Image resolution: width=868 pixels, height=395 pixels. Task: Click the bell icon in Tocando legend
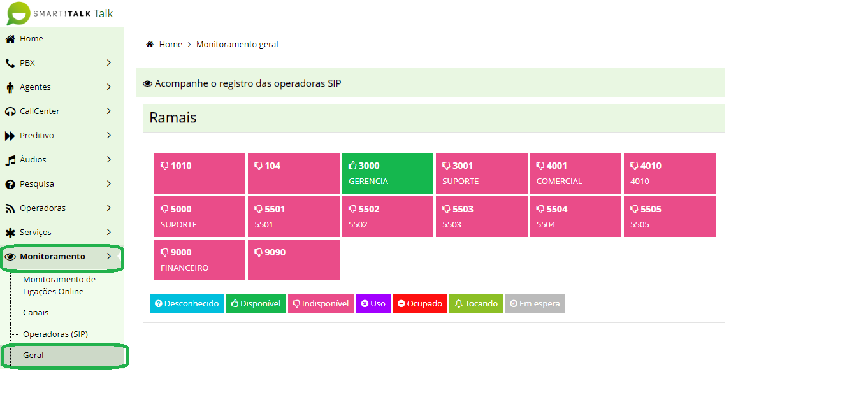[x=458, y=304]
